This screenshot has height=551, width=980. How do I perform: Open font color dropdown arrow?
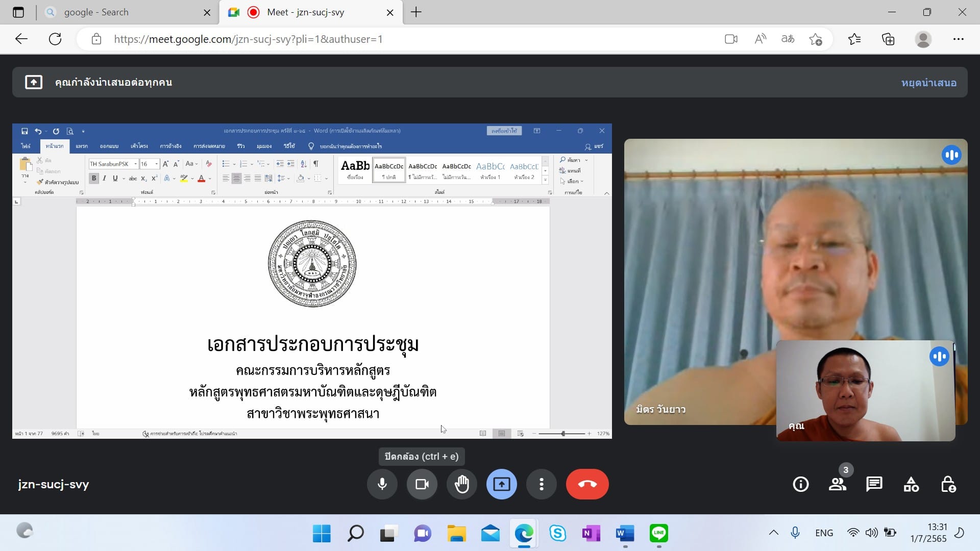point(210,179)
